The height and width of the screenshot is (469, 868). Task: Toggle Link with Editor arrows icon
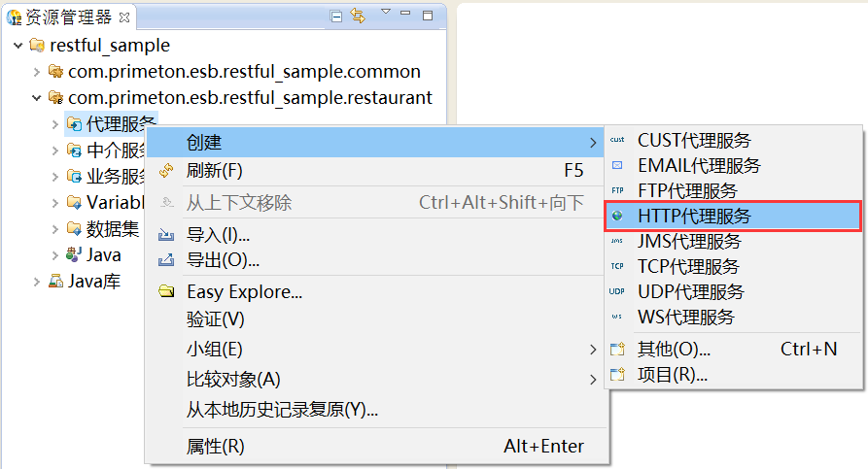(358, 17)
